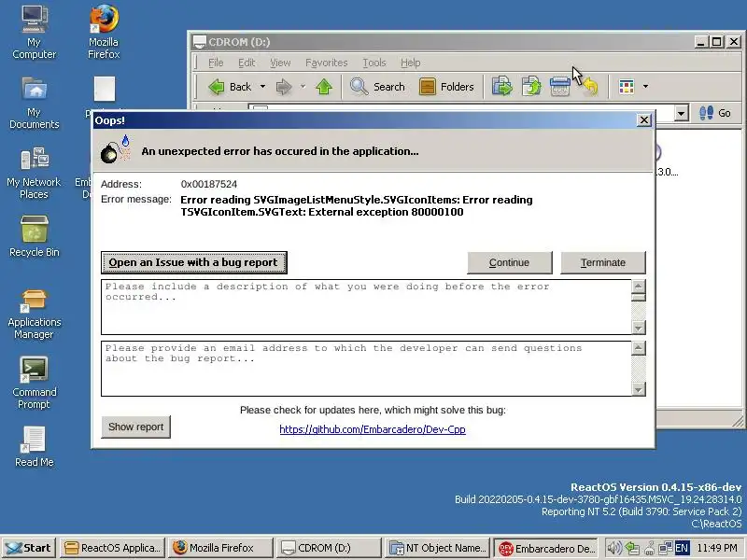
Task: Click into the error description text box
Action: 366,307
